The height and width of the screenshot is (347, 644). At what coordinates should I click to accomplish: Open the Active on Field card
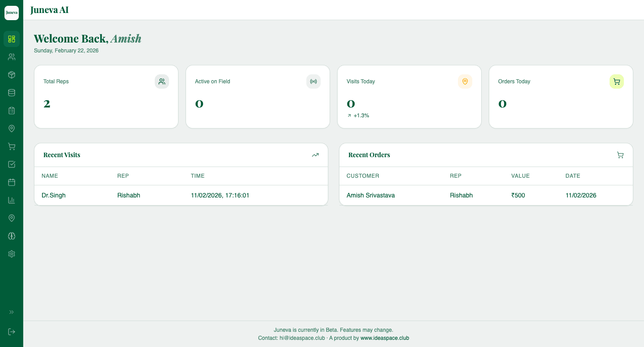click(258, 97)
